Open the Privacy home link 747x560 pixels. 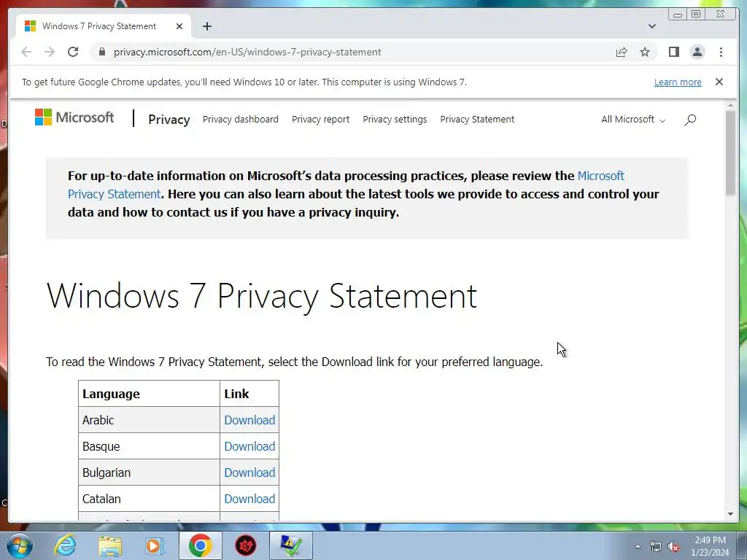[169, 120]
